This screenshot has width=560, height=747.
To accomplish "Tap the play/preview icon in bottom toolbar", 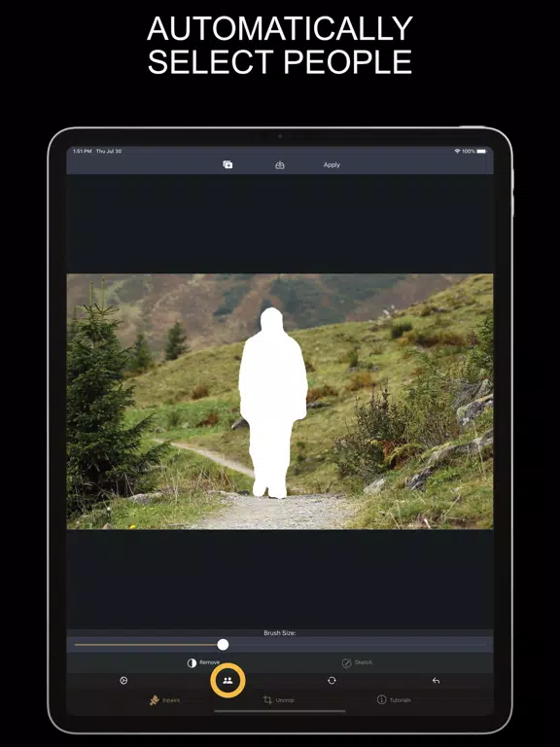I will point(123,680).
